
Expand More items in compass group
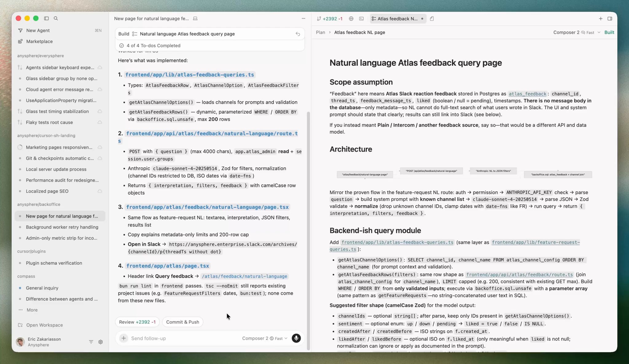(32, 310)
